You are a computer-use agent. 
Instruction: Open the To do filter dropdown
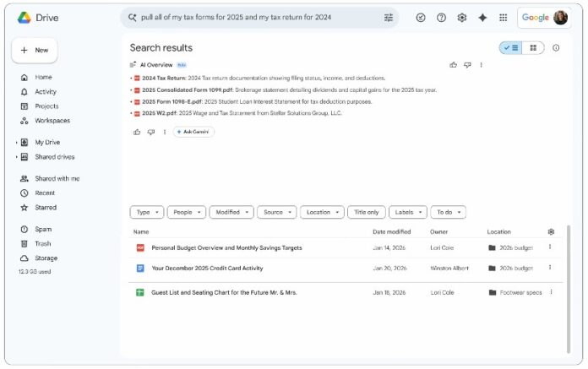pos(448,213)
